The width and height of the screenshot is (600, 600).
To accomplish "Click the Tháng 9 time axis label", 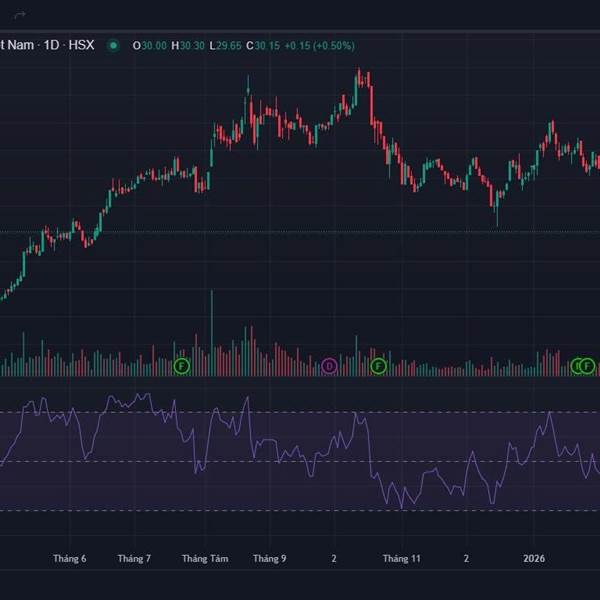I will click(270, 559).
